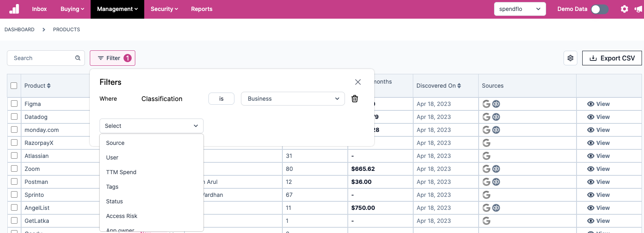Check the Datadog row checkbox
Image resolution: width=644 pixels, height=233 pixels.
pos(14,116)
